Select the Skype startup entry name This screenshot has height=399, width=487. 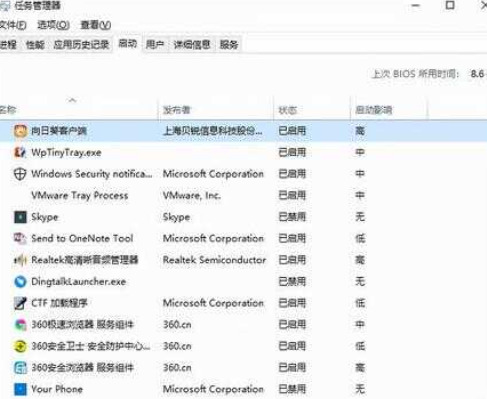(x=44, y=217)
